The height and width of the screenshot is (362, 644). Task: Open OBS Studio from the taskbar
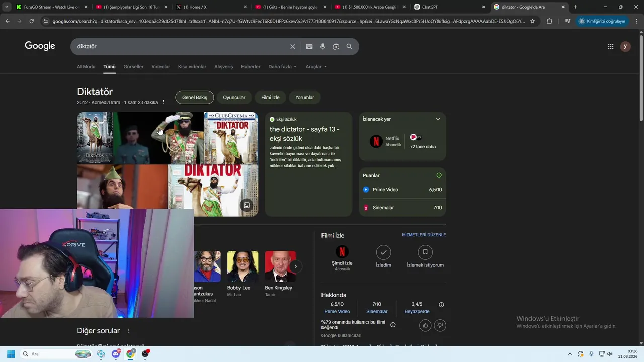point(145,354)
